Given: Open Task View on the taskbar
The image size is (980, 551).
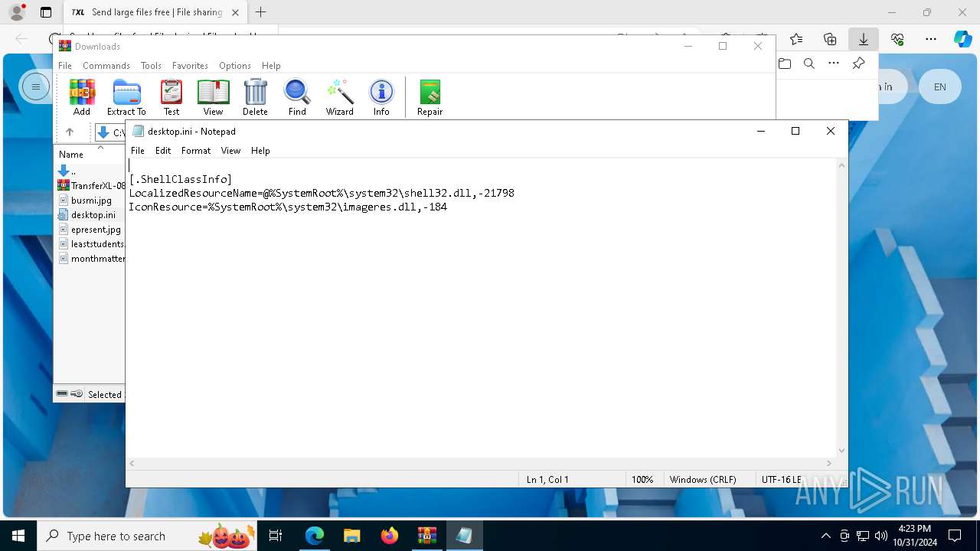Looking at the screenshot, I should pos(276,536).
